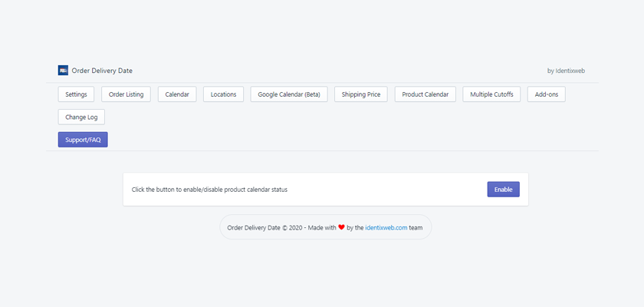Viewport: 644px width, 307px height.
Task: Select Google Calendar (Beta) tab
Action: point(289,94)
